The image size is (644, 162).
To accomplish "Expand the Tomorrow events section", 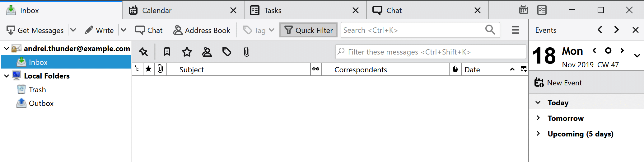I will 538,118.
